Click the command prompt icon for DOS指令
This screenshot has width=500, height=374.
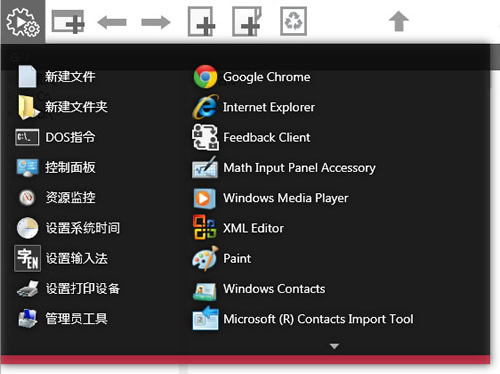tap(27, 137)
